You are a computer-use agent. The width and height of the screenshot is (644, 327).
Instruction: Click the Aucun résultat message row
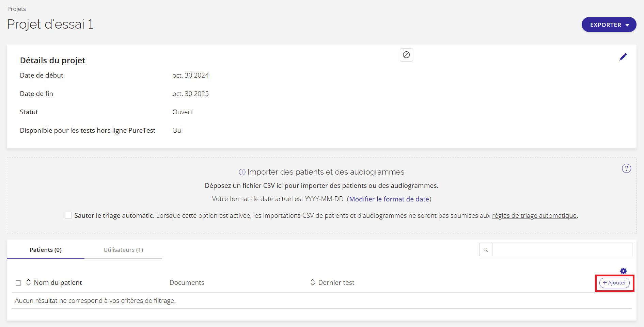tap(321, 301)
